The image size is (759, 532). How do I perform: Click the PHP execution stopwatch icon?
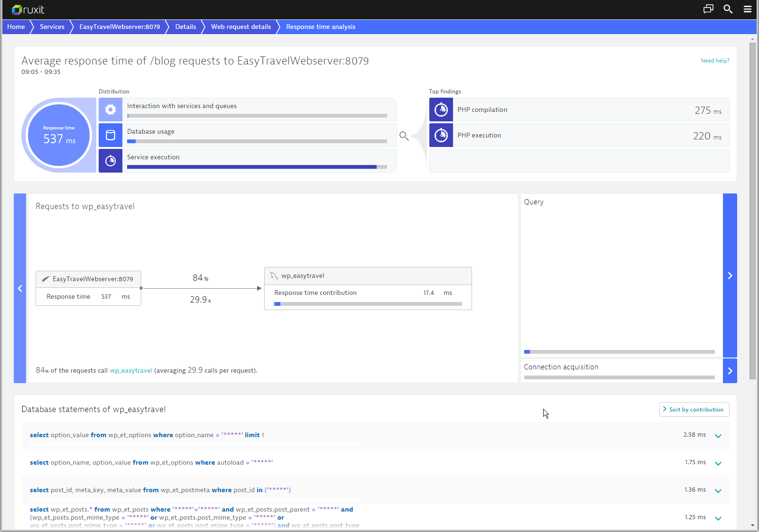tap(441, 135)
